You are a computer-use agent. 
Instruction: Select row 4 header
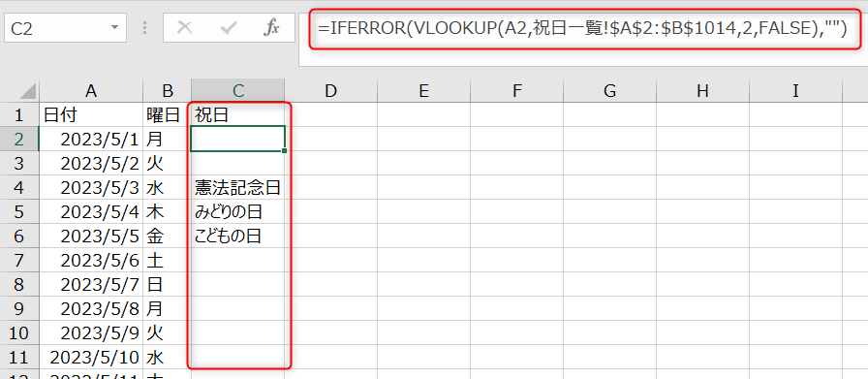coord(19,188)
